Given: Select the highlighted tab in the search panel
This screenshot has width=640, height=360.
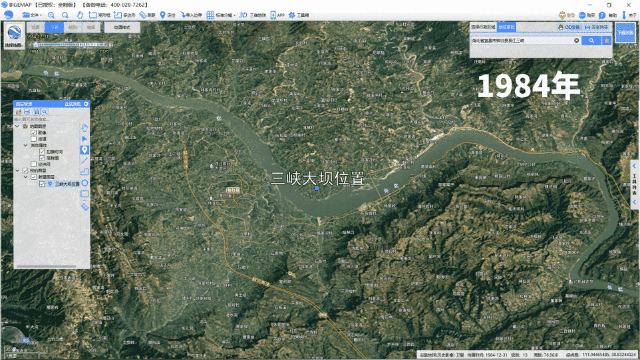Looking at the screenshot, I should 506,27.
